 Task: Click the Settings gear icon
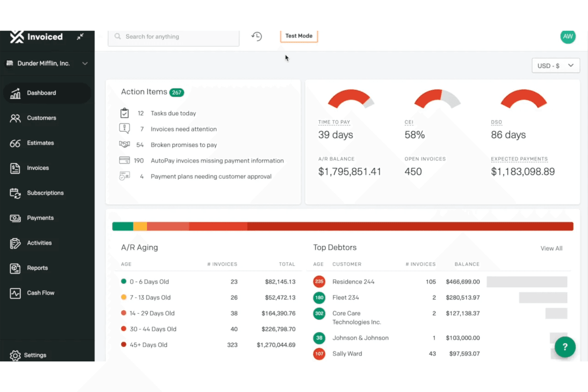point(15,355)
